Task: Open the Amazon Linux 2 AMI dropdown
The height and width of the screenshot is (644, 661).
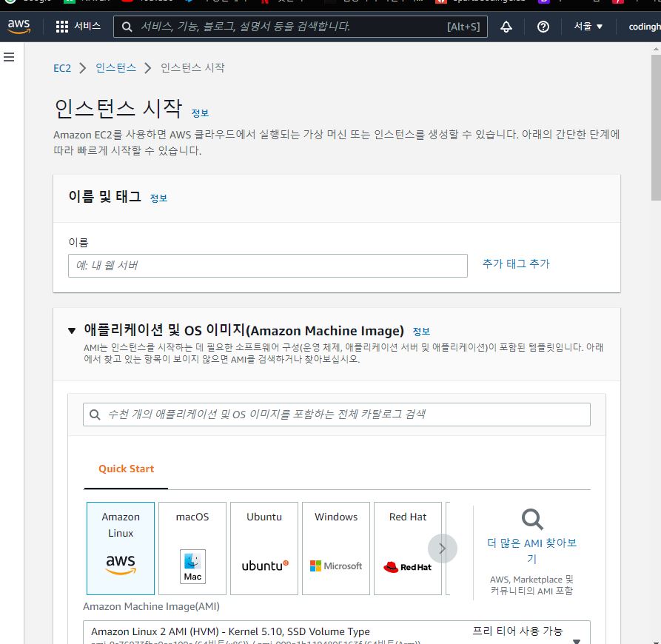Action: tap(336, 632)
